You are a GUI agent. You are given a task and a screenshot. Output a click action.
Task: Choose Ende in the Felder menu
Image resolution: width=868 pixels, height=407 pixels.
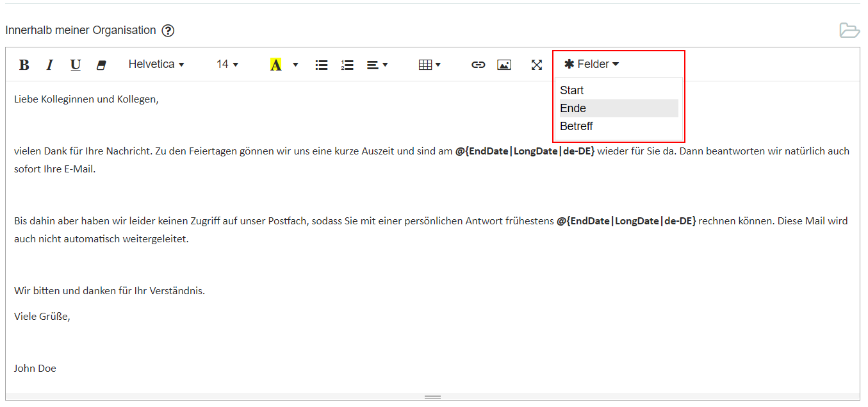click(x=573, y=108)
